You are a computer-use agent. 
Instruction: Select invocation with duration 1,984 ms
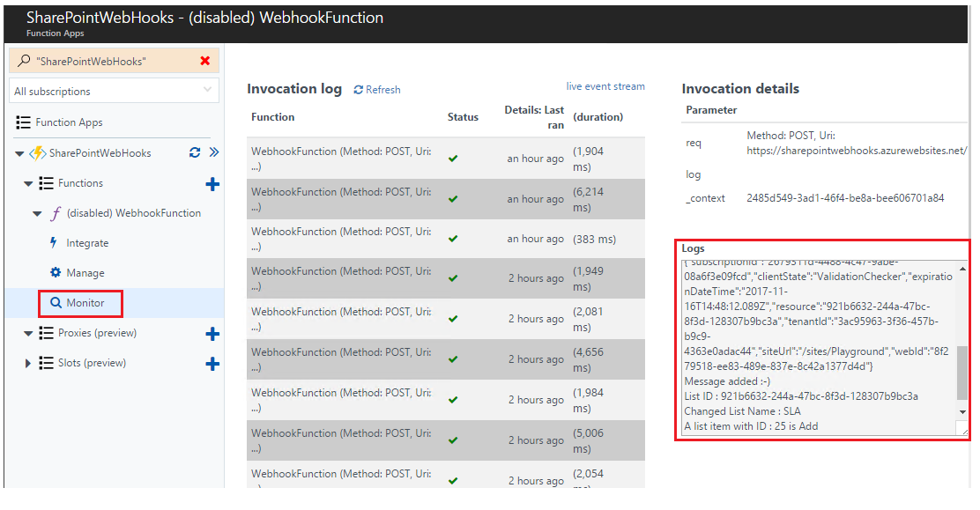click(446, 400)
